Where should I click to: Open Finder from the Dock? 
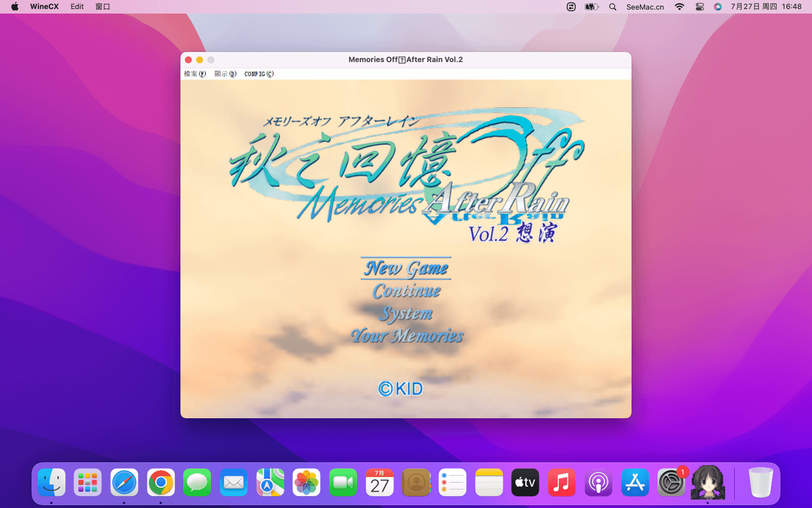51,483
